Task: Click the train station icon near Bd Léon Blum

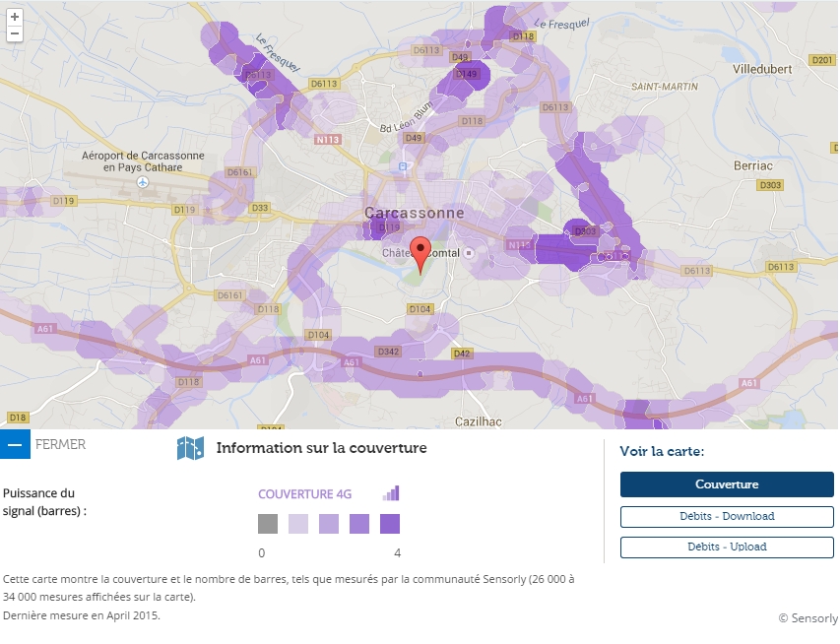Action: (403, 166)
